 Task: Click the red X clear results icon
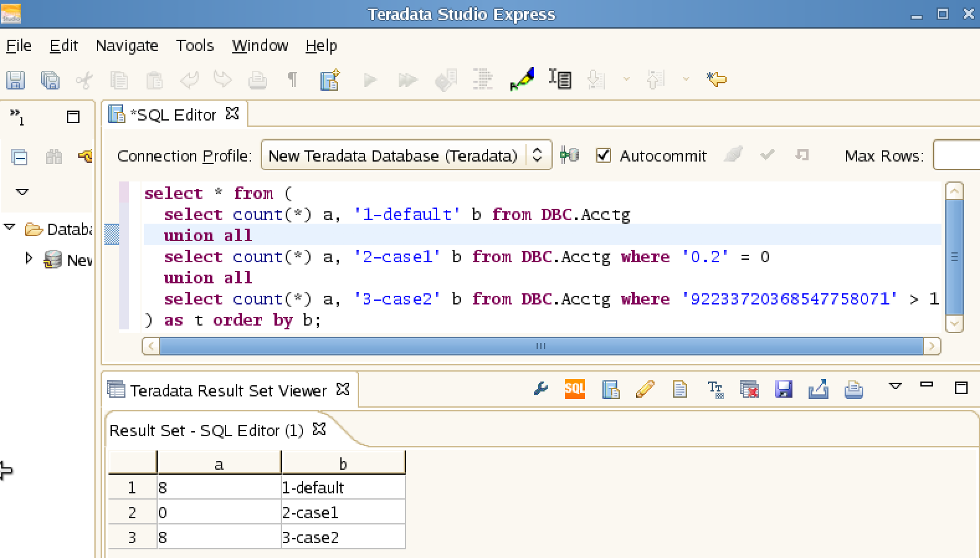750,390
